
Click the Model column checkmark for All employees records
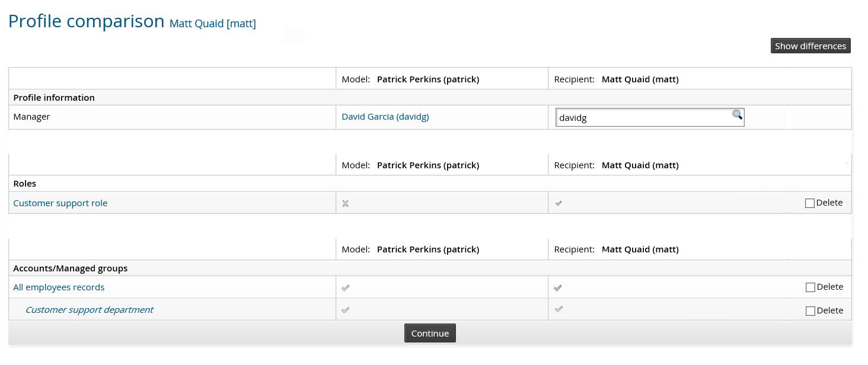tap(345, 287)
